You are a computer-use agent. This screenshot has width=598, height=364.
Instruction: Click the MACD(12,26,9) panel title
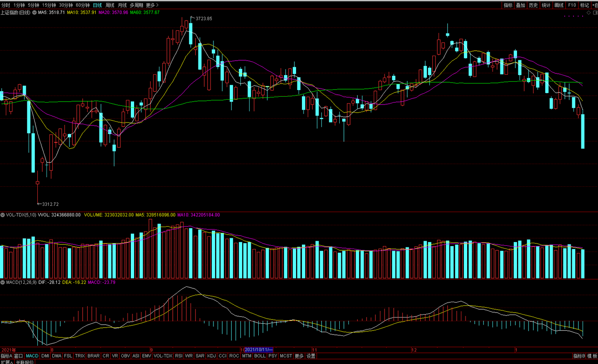[x=21, y=282]
